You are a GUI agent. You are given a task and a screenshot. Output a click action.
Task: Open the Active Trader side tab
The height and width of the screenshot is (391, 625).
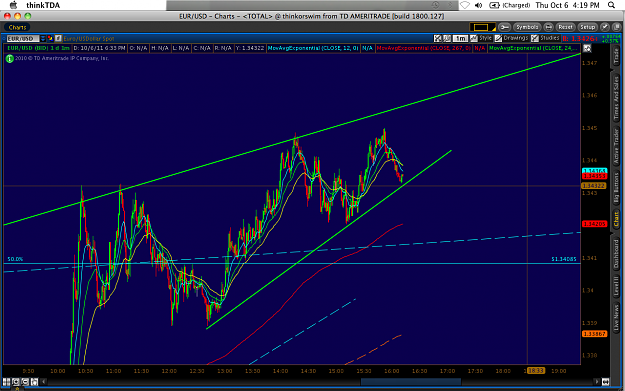[x=616, y=147]
